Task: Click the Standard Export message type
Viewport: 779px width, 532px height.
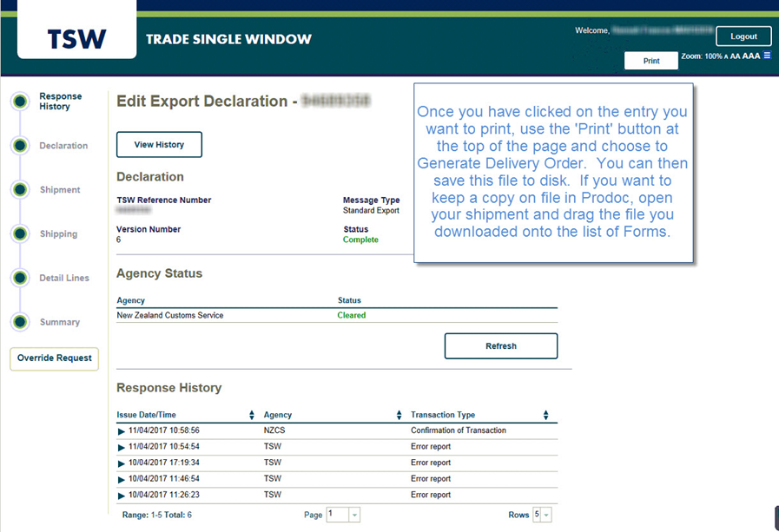Action: coord(371,210)
